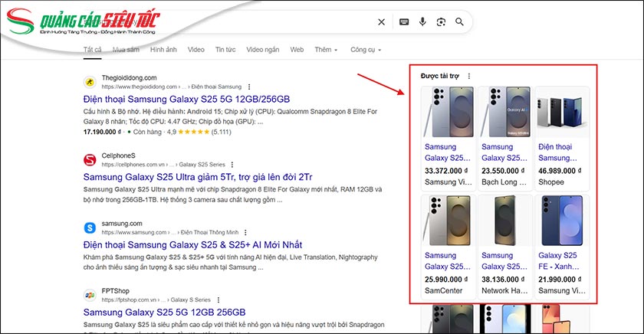Start voice search with microphone icon
This screenshot has height=334, width=644.
point(422,21)
